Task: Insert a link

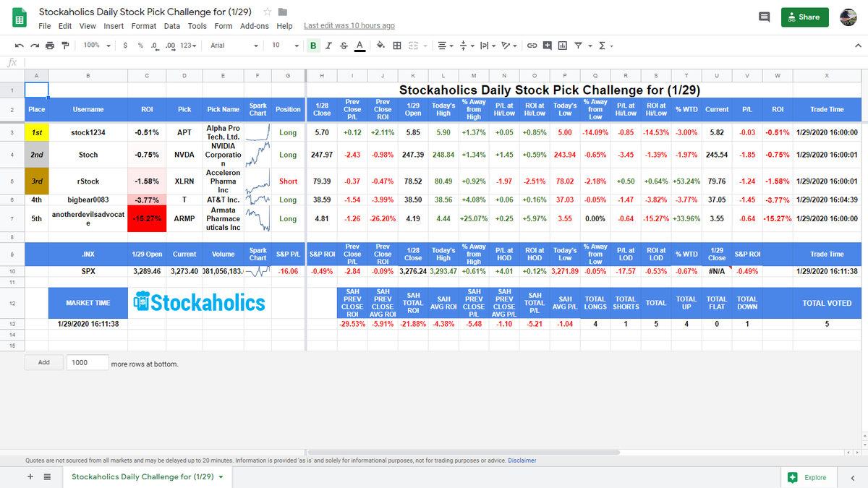Action: 532,46
